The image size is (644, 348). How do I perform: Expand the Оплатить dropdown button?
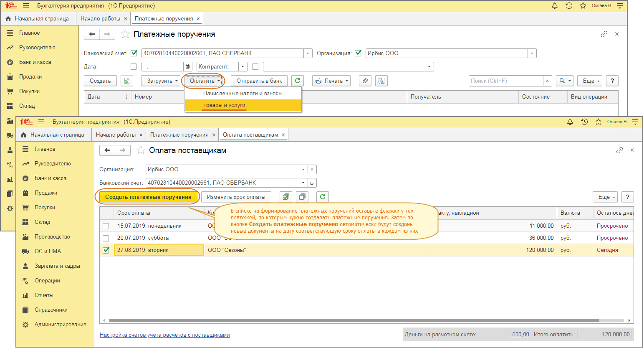(x=205, y=81)
